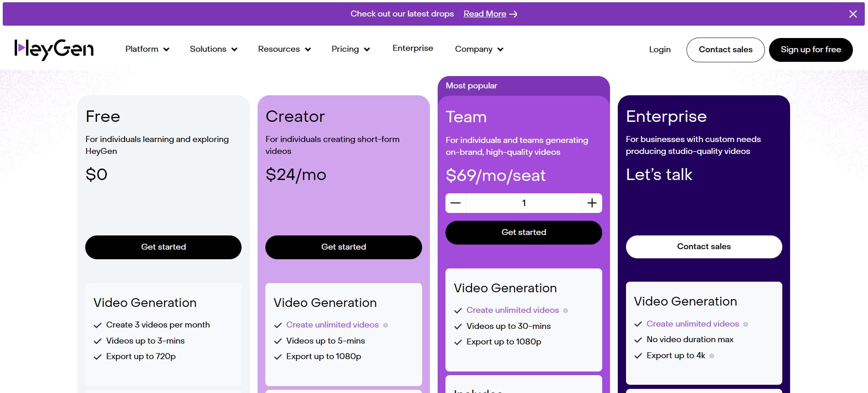Click info dot beside Team unlimited videos
This screenshot has width=868, height=393.
point(566,311)
